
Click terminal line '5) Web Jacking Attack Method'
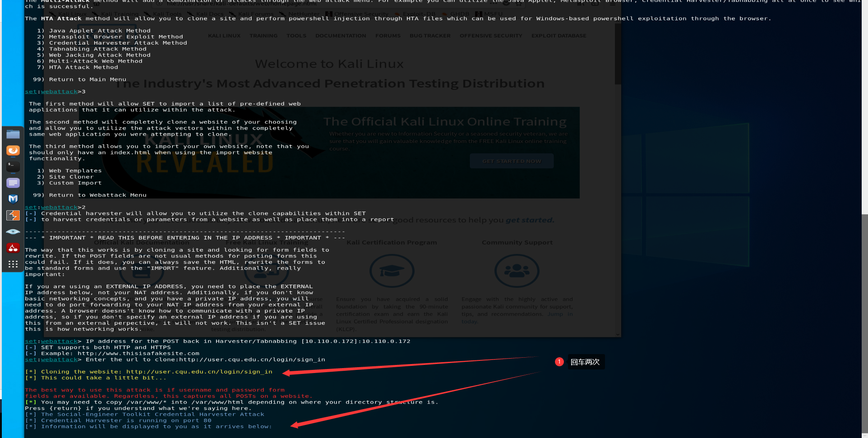click(x=94, y=55)
